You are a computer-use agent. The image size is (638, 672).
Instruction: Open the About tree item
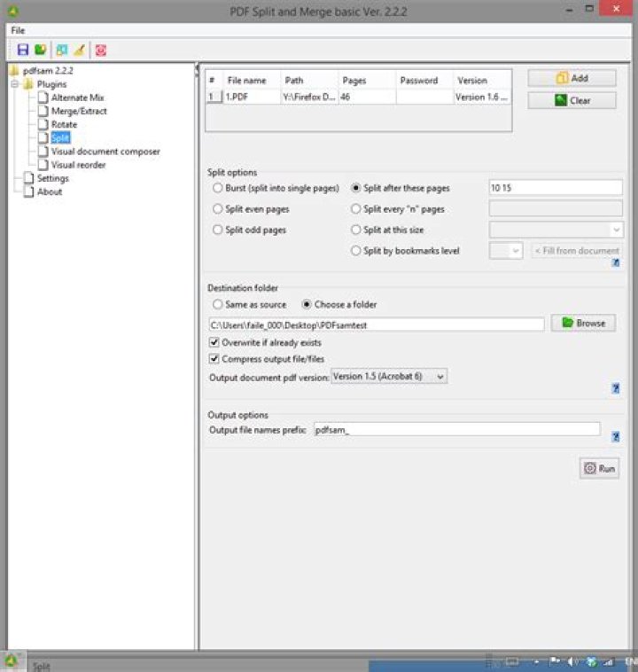tap(50, 191)
